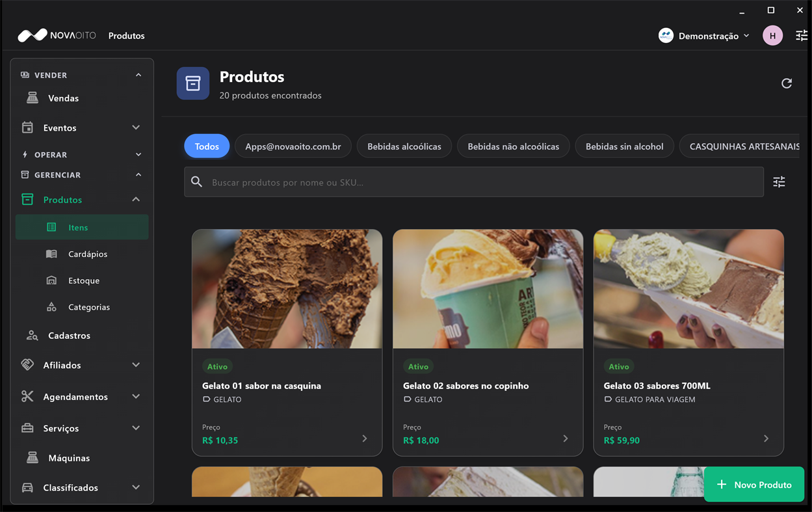The height and width of the screenshot is (512, 812).
Task: Filter by CASQUINHAS ARTESANAIS
Action: [x=740, y=146]
